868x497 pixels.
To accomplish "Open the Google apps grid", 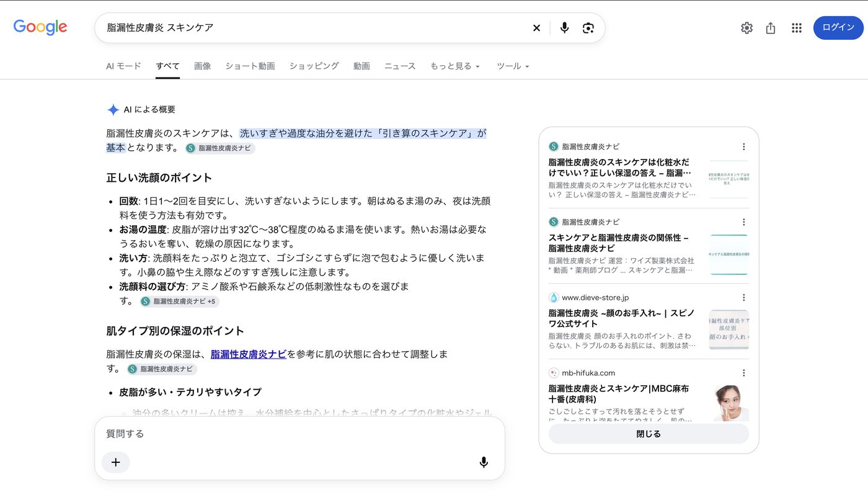I will (797, 28).
